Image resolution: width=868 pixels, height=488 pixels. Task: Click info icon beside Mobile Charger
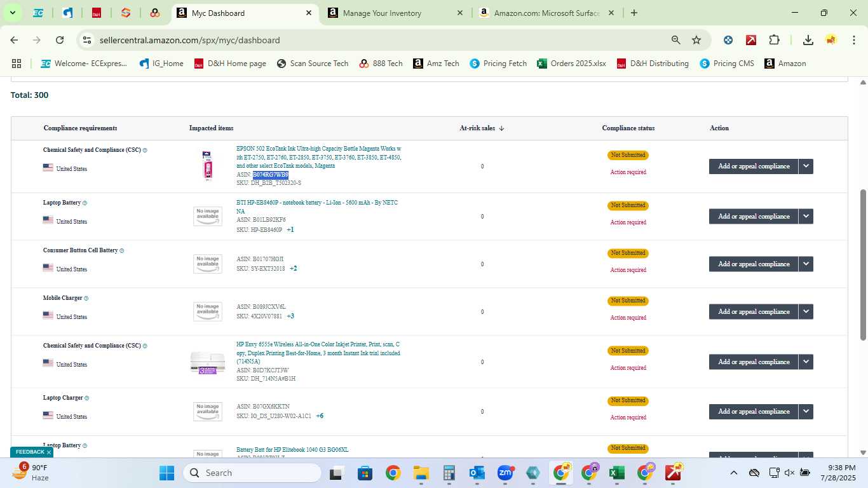coord(86,299)
